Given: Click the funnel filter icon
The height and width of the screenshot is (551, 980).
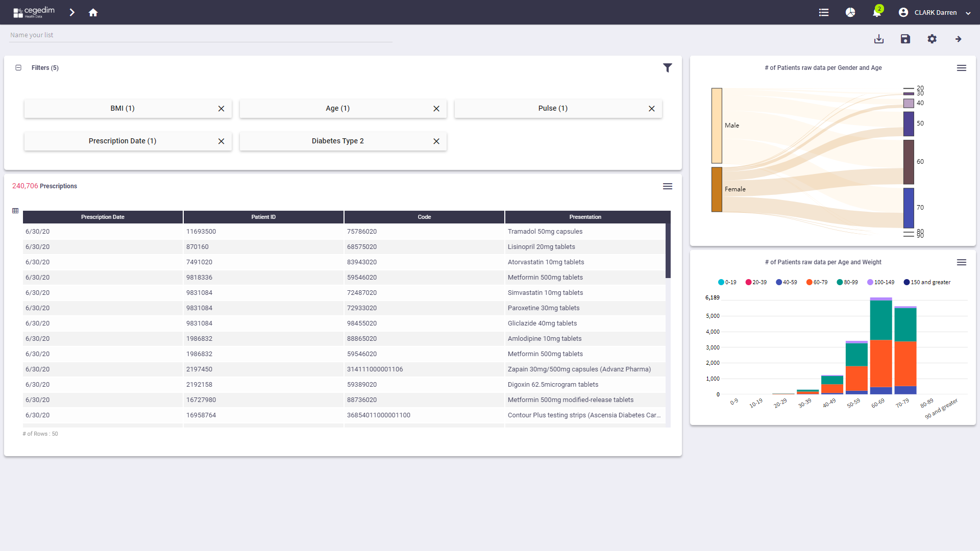Looking at the screenshot, I should click(668, 68).
